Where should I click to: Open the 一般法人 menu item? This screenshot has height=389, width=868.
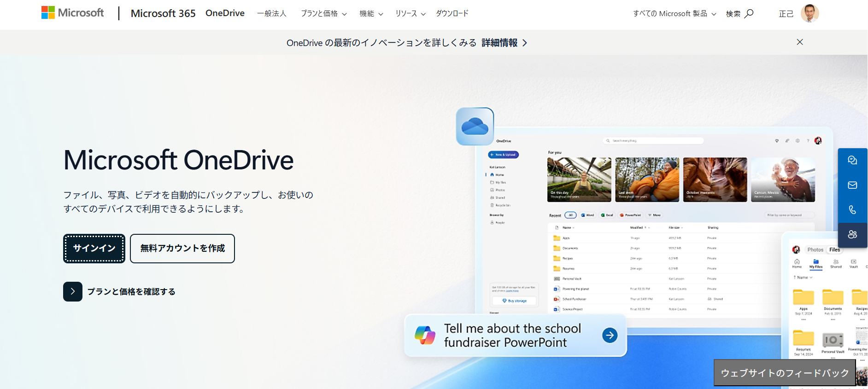coord(272,14)
